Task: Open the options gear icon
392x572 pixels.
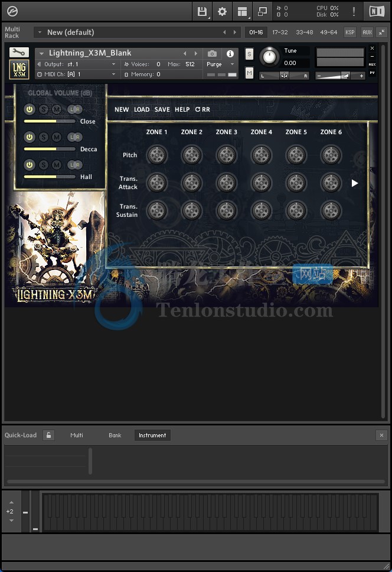Action: 222,11
